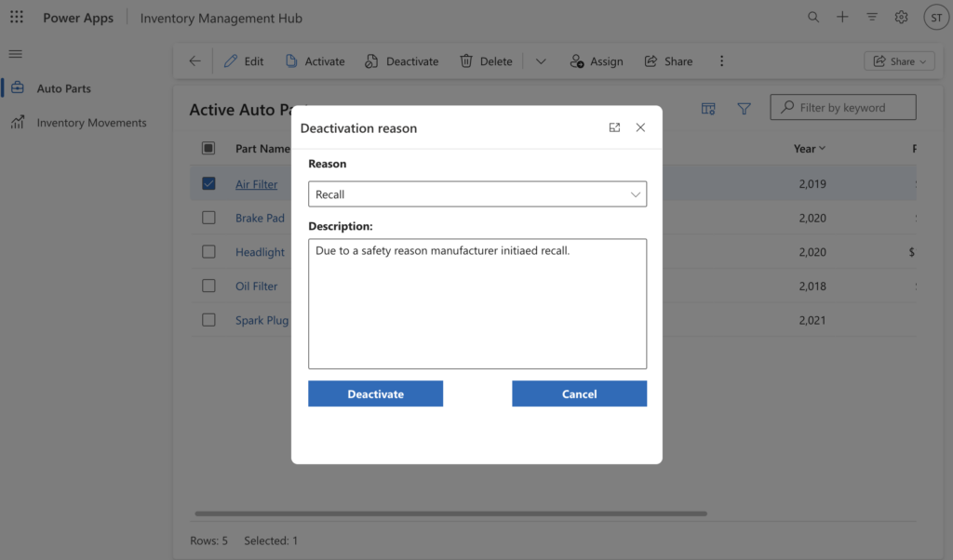Click the advanced filter funnel icon in header

click(872, 18)
